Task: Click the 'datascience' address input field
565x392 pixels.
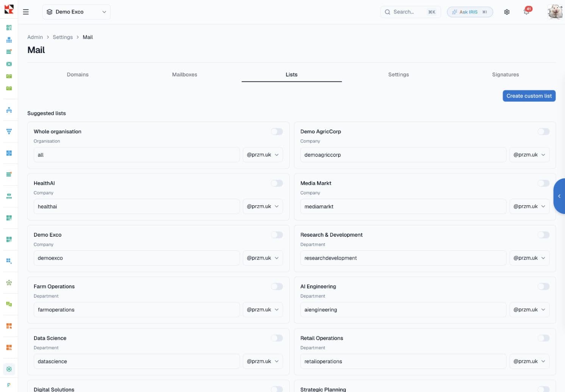Action: pyautogui.click(x=137, y=361)
